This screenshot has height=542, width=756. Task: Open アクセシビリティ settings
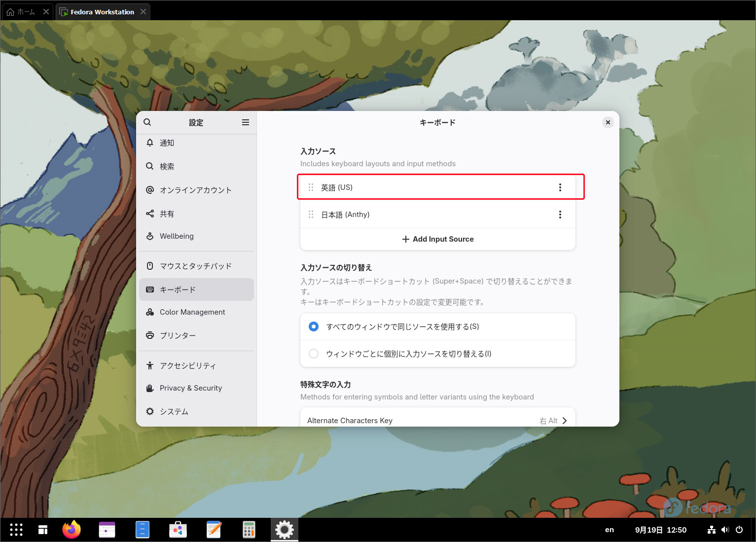196,365
